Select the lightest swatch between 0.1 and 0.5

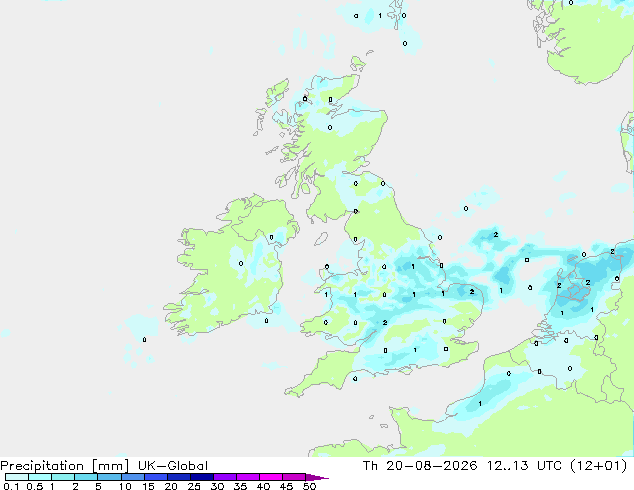click(17, 477)
